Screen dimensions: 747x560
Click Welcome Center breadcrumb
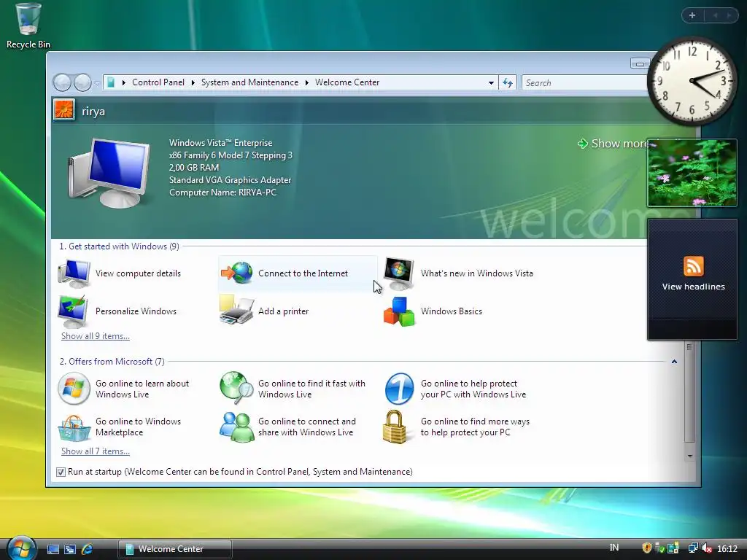click(x=347, y=82)
